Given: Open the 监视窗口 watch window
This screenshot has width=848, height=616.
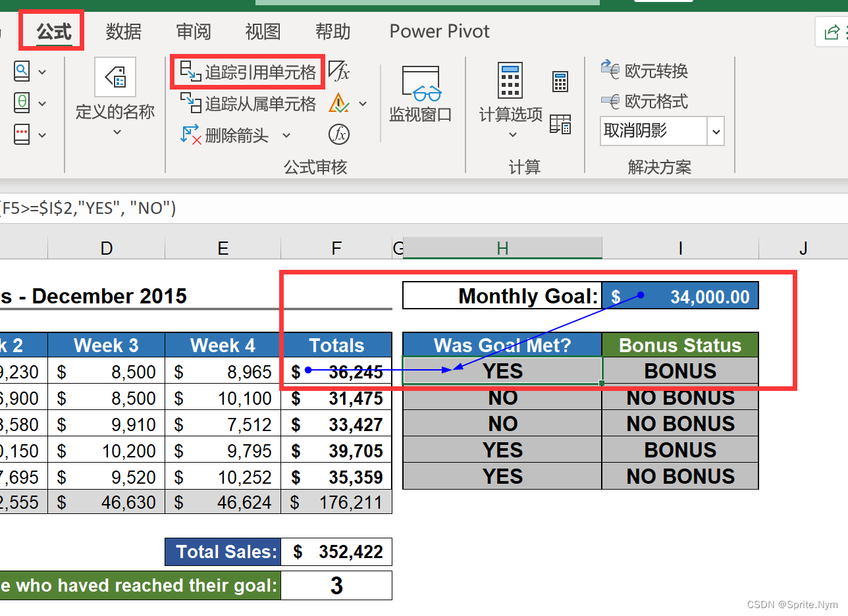Looking at the screenshot, I should (421, 94).
